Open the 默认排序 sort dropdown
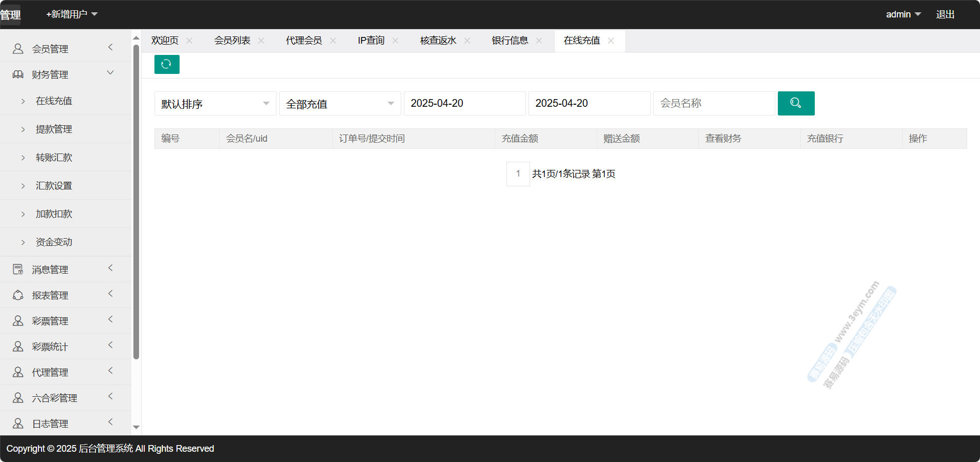Screen dimensions: 980x462 click(x=215, y=104)
